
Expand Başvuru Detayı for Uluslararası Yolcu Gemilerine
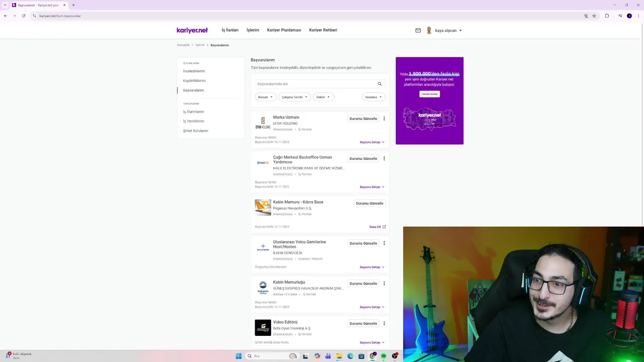click(x=372, y=267)
